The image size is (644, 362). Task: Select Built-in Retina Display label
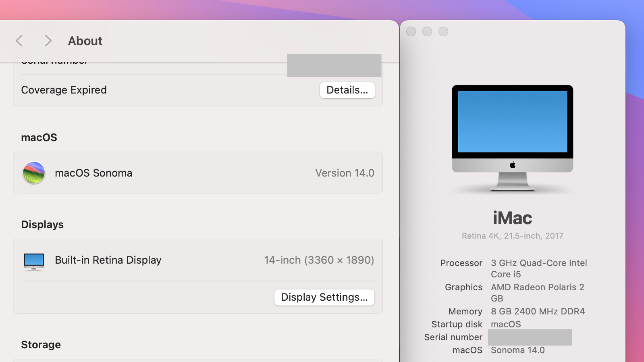click(x=108, y=260)
